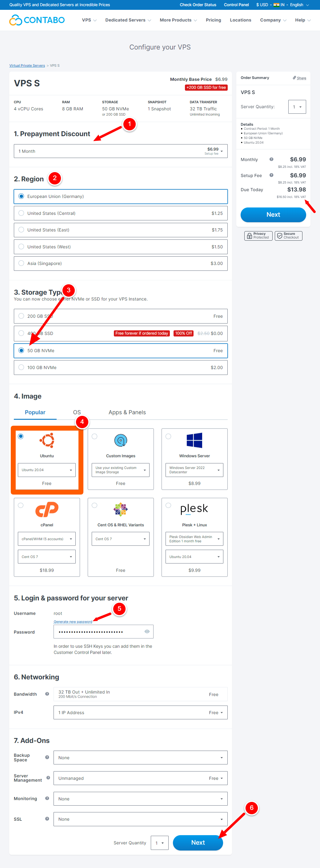Open Windows Server 2022 Datacenter dropdown

[x=194, y=470]
